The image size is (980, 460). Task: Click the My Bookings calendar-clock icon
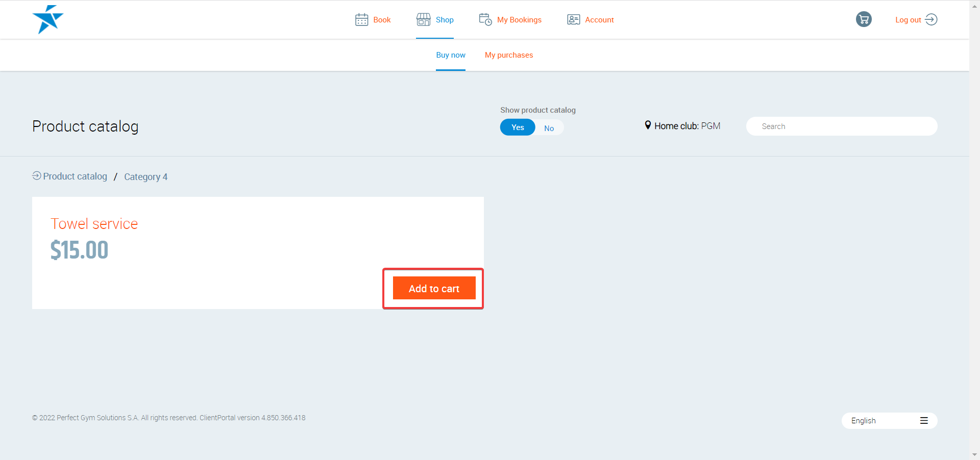[x=485, y=19]
